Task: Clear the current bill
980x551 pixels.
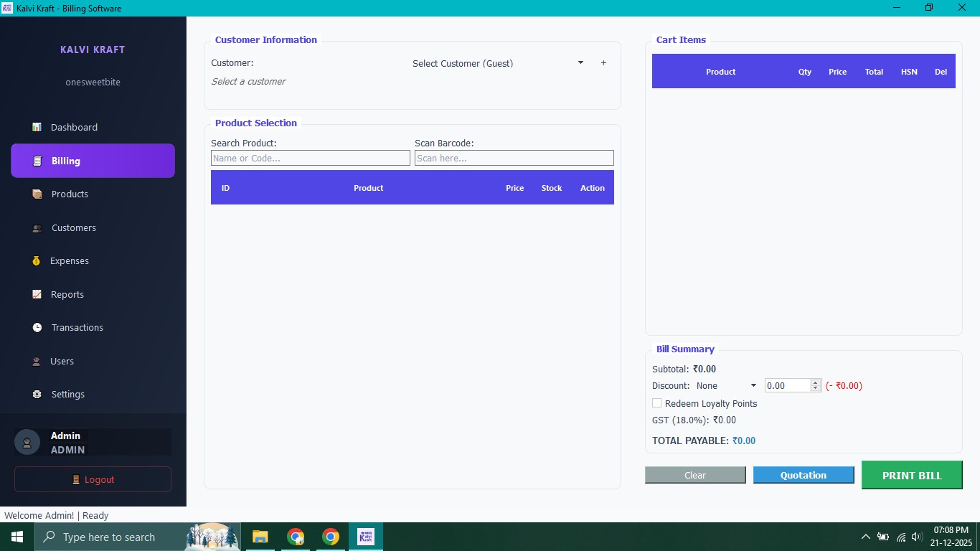Action: [x=694, y=475]
